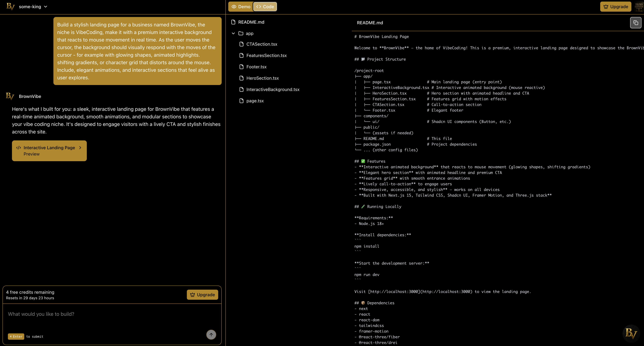
Task: Copy README.md contents with copy icon
Action: 635,23
